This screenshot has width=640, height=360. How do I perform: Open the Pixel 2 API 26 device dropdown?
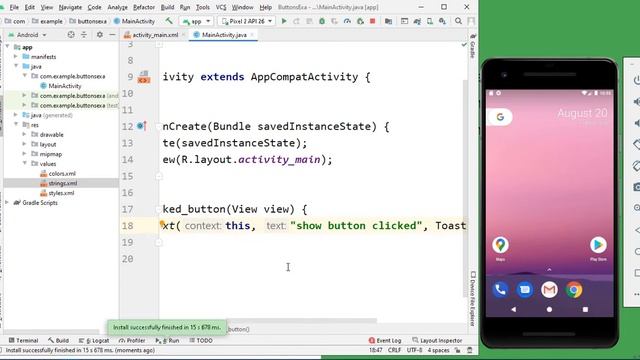coord(247,21)
